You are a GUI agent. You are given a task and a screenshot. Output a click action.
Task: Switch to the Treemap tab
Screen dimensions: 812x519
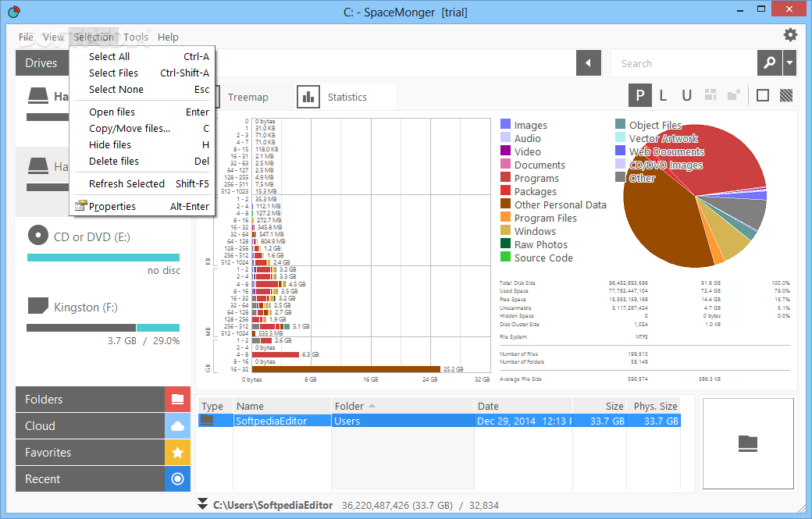[x=248, y=97]
